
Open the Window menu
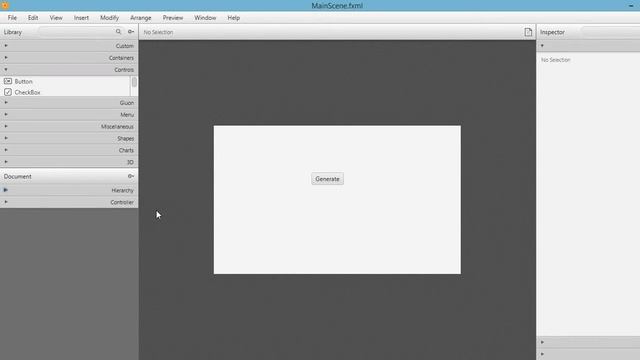click(x=205, y=18)
